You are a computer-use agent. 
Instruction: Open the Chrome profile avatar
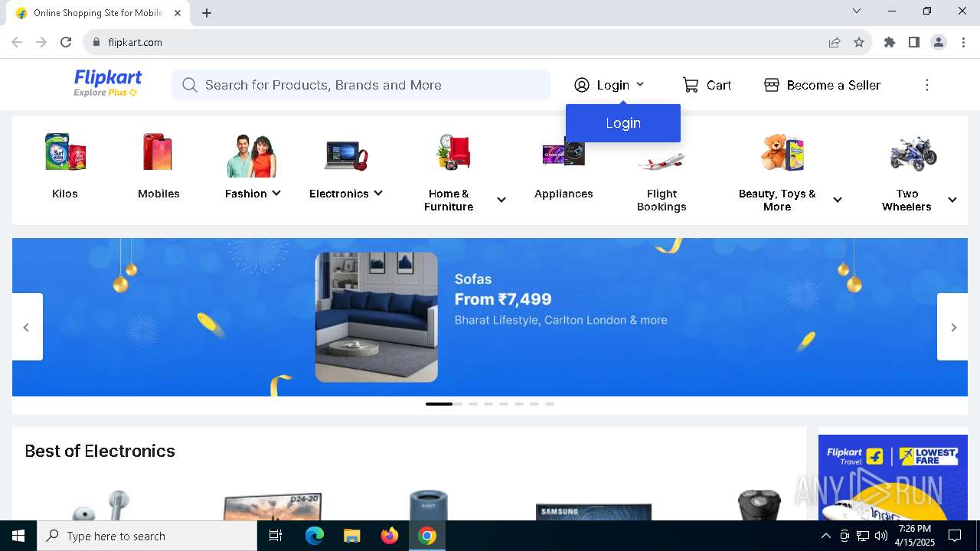pos(939,42)
